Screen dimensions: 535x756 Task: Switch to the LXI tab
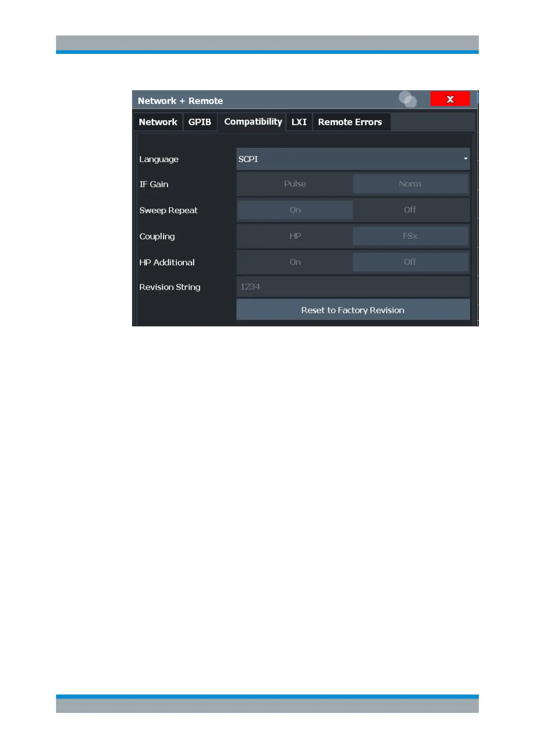click(x=299, y=122)
